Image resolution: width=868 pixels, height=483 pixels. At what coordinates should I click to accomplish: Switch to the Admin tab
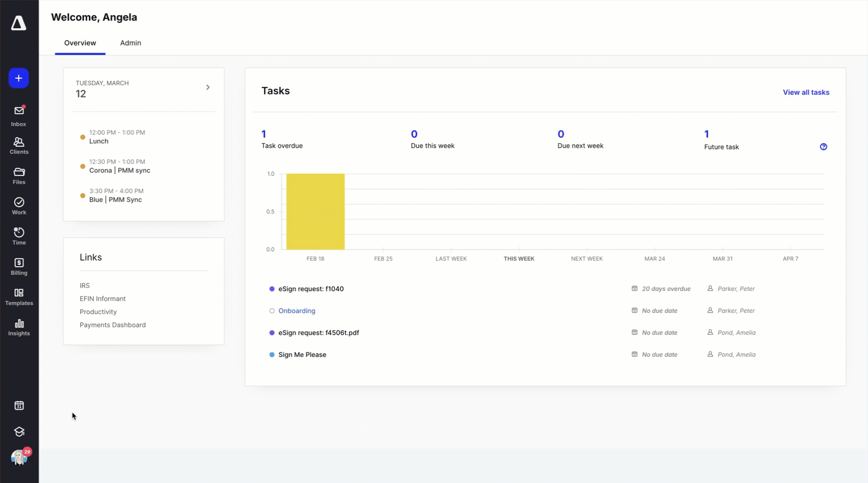click(x=131, y=43)
